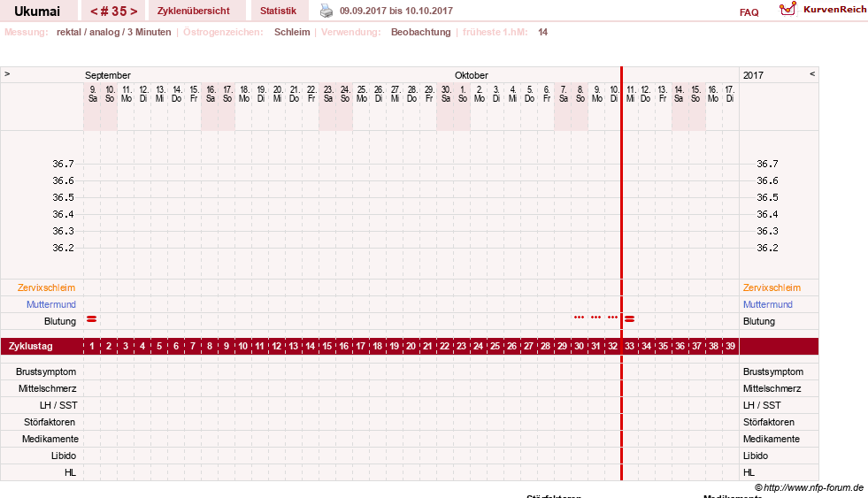Click bleeding marker on cycle day 1

(x=92, y=319)
